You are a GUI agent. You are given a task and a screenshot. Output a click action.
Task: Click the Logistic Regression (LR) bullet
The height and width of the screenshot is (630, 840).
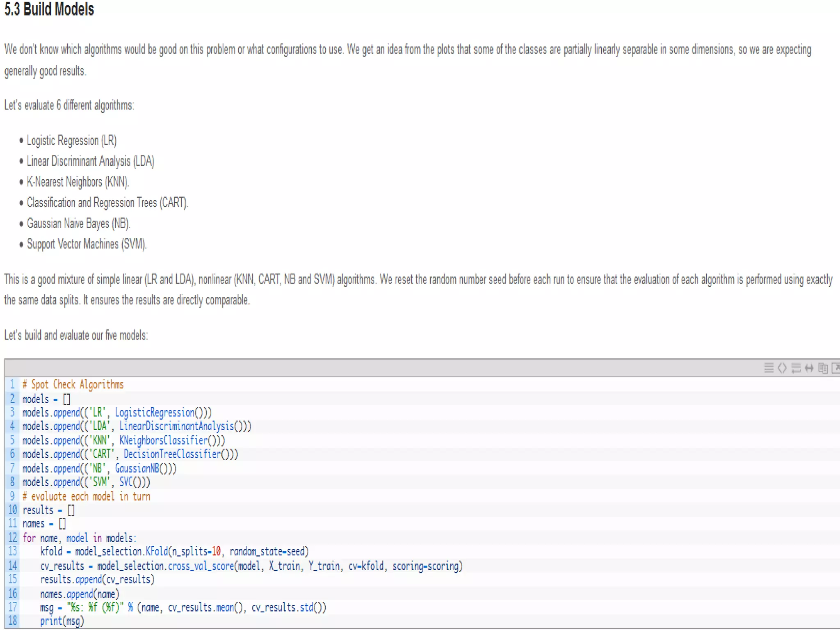tap(72, 141)
